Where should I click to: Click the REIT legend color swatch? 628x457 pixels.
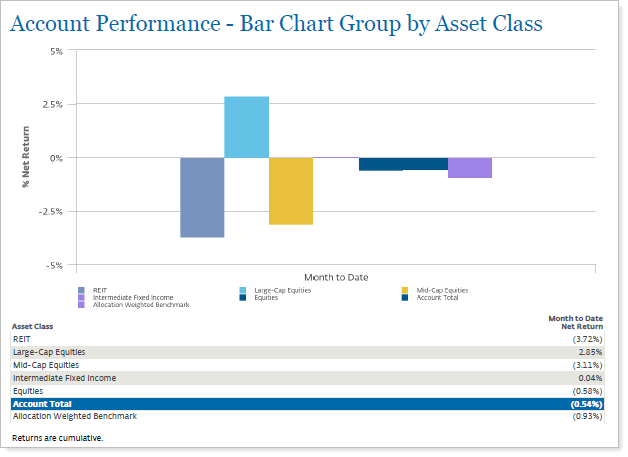pyautogui.click(x=81, y=290)
